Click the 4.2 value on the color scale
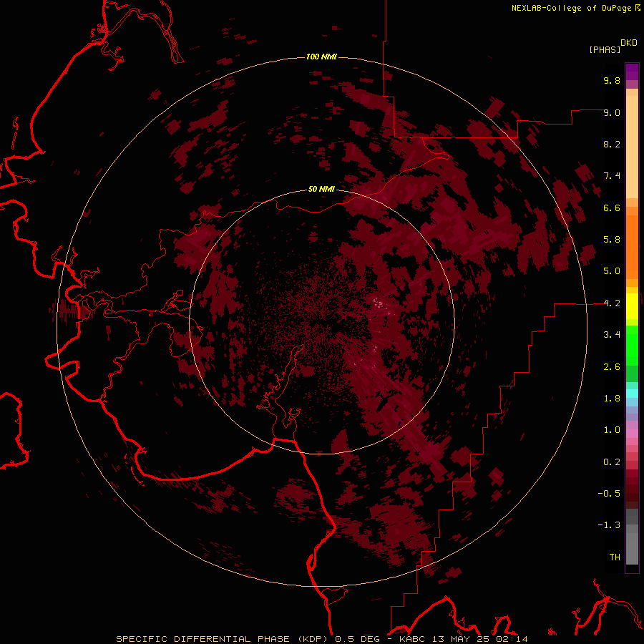The height and width of the screenshot is (644, 644). coord(612,303)
